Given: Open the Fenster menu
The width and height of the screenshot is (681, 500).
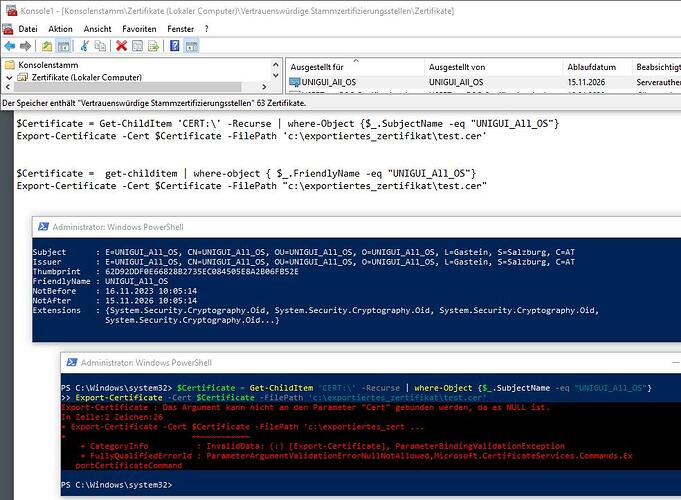Looking at the screenshot, I should pyautogui.click(x=180, y=29).
